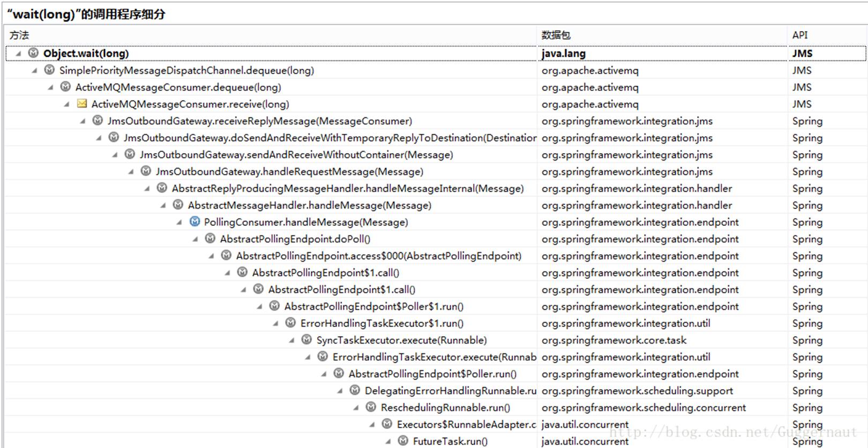
Task: Click icon next to JmsOutboundGateway.handleRequestMessage
Action: 146,171
